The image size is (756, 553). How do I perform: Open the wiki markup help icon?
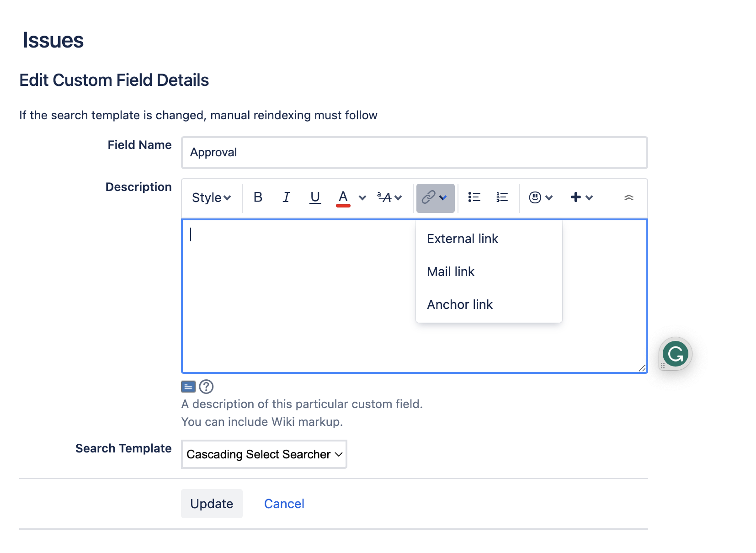pos(206,387)
